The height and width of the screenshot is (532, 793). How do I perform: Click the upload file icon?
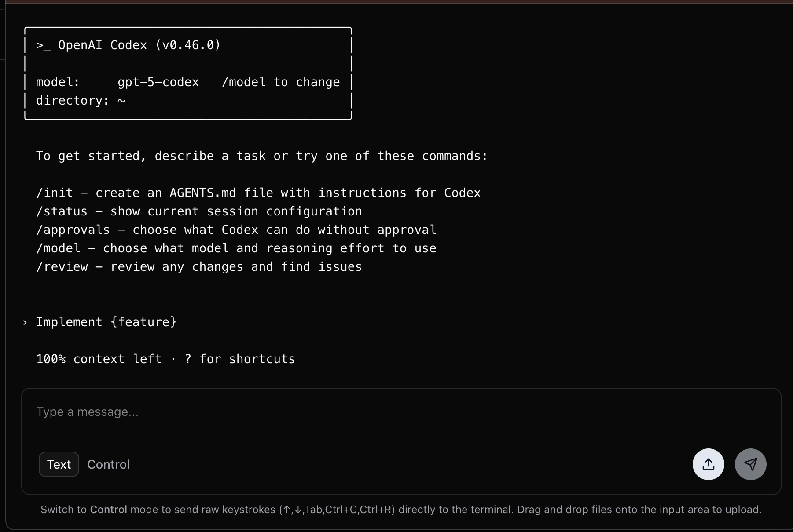click(x=708, y=464)
